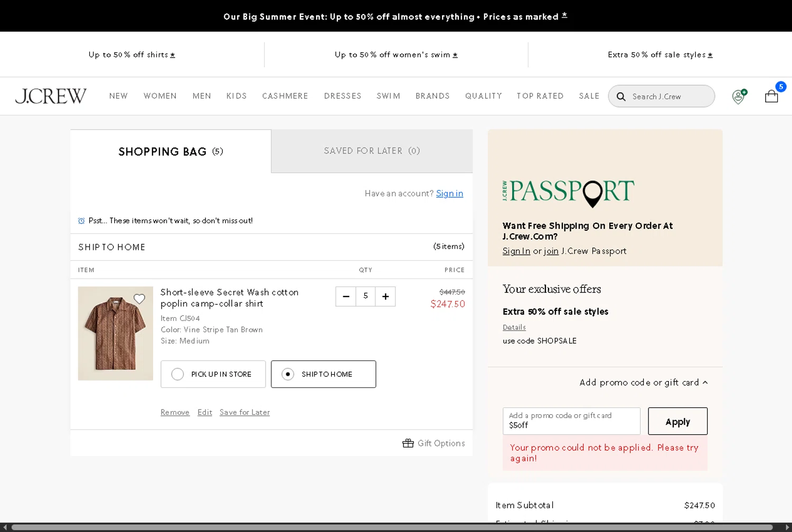The height and width of the screenshot is (532, 792).
Task: Click join link for J.Crew Passport
Action: pyautogui.click(x=551, y=251)
